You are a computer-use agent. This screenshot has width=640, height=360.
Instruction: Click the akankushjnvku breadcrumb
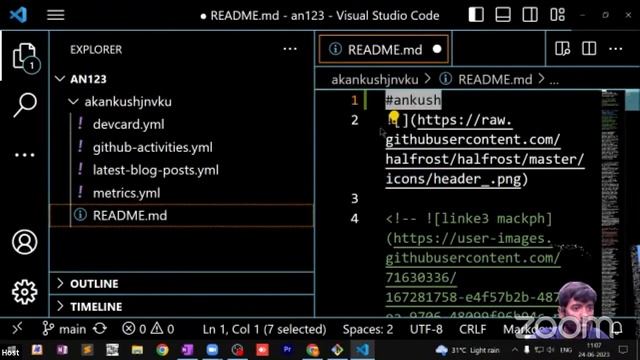point(375,79)
